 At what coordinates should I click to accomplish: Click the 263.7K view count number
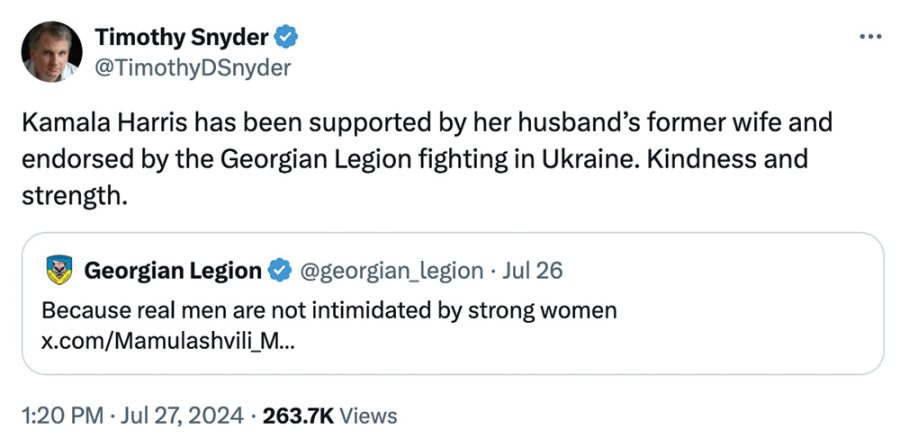pyautogui.click(x=298, y=415)
